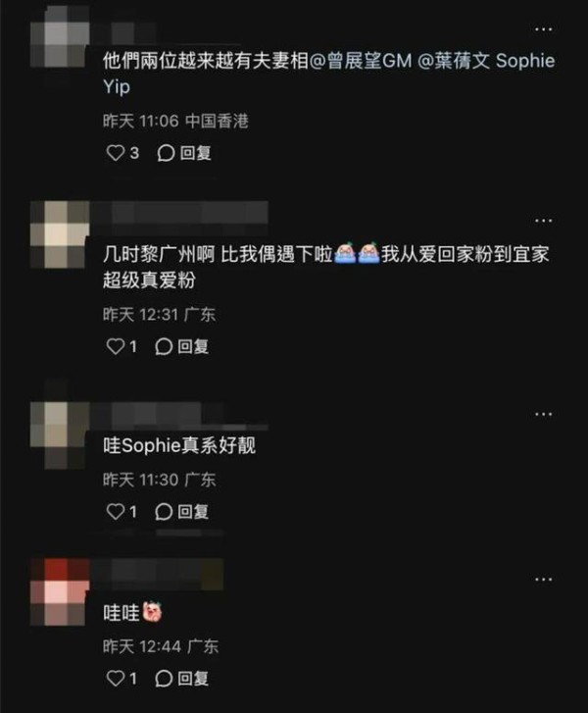Open blurred username above 几时黎广州 comment
The image size is (588, 713).
(179, 213)
